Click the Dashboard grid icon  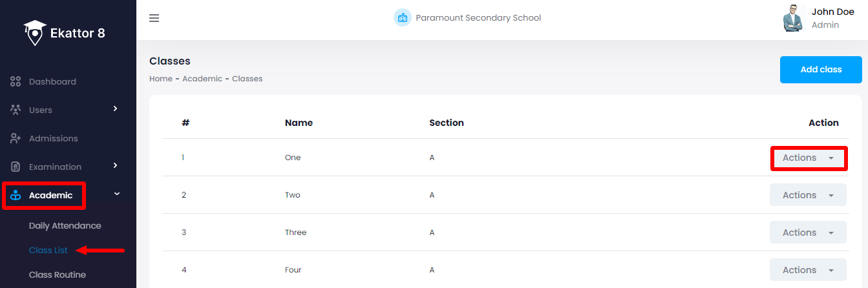click(16, 82)
